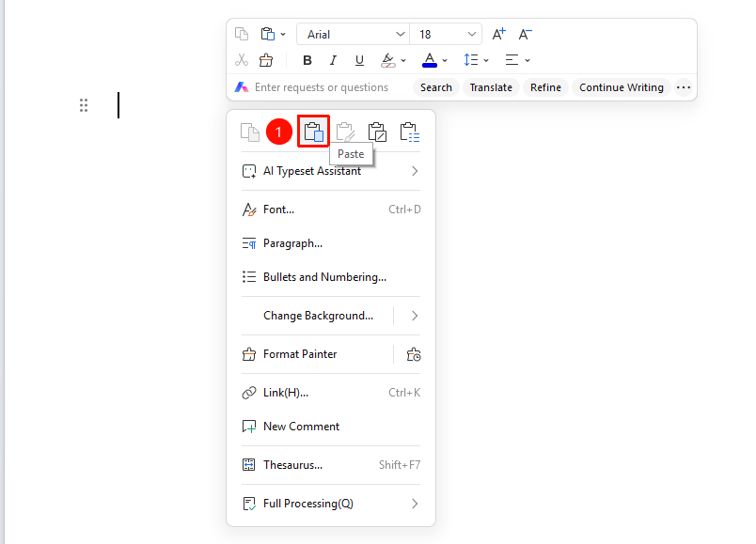Select Bullets and Numbering... menu entry
This screenshot has width=756, height=544.
coord(331,277)
